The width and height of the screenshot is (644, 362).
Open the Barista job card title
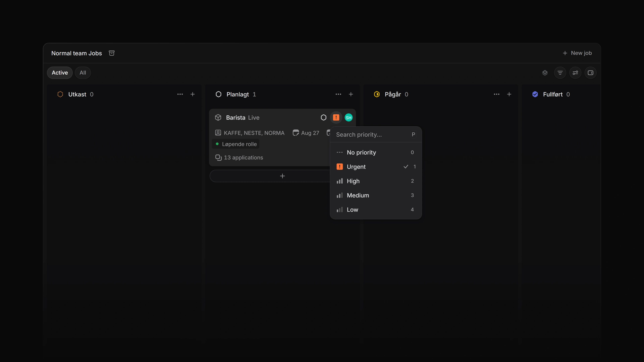tap(235, 117)
